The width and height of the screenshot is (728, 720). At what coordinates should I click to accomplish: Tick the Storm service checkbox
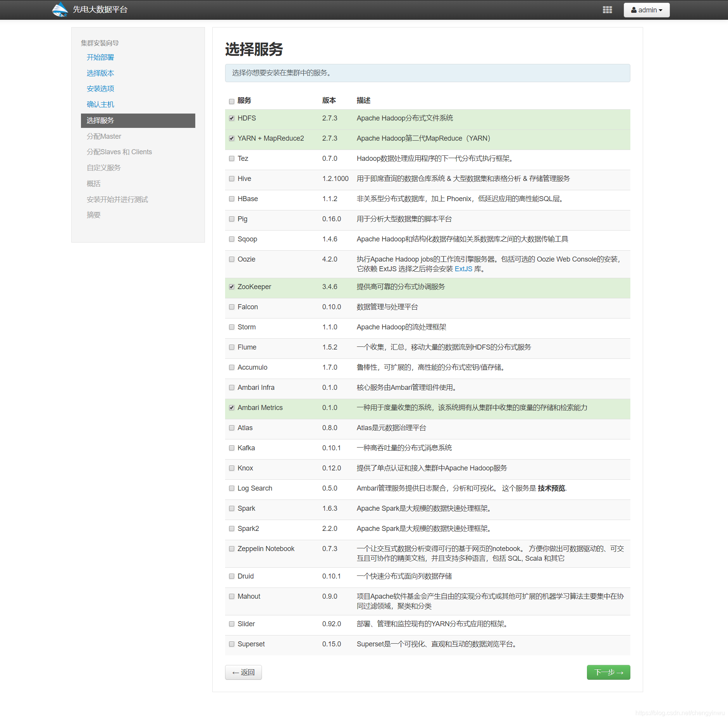[x=232, y=327]
